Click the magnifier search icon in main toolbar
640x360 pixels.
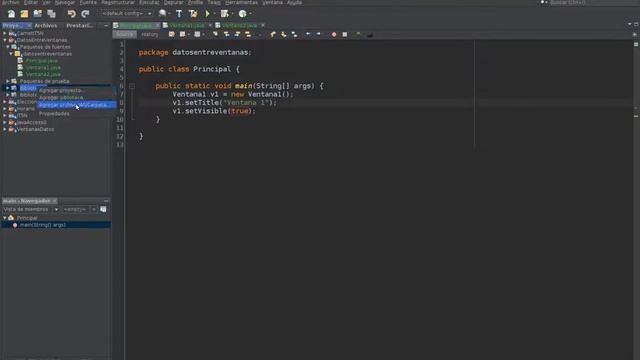click(162, 13)
